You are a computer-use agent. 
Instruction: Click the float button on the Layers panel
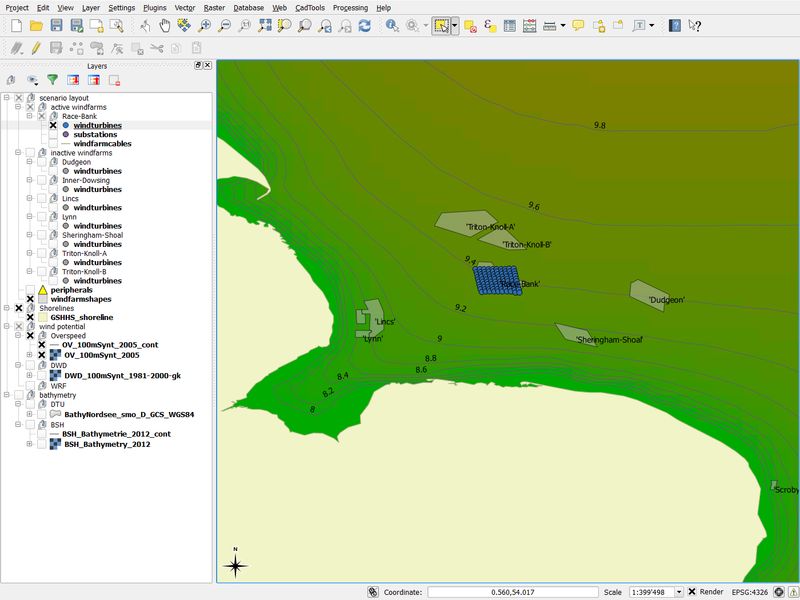click(x=197, y=66)
